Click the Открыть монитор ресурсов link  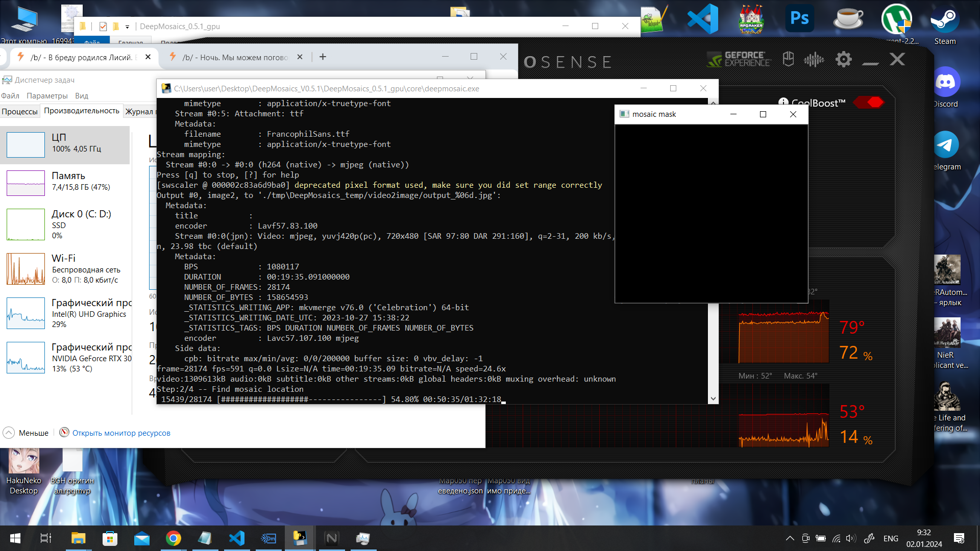[121, 433]
